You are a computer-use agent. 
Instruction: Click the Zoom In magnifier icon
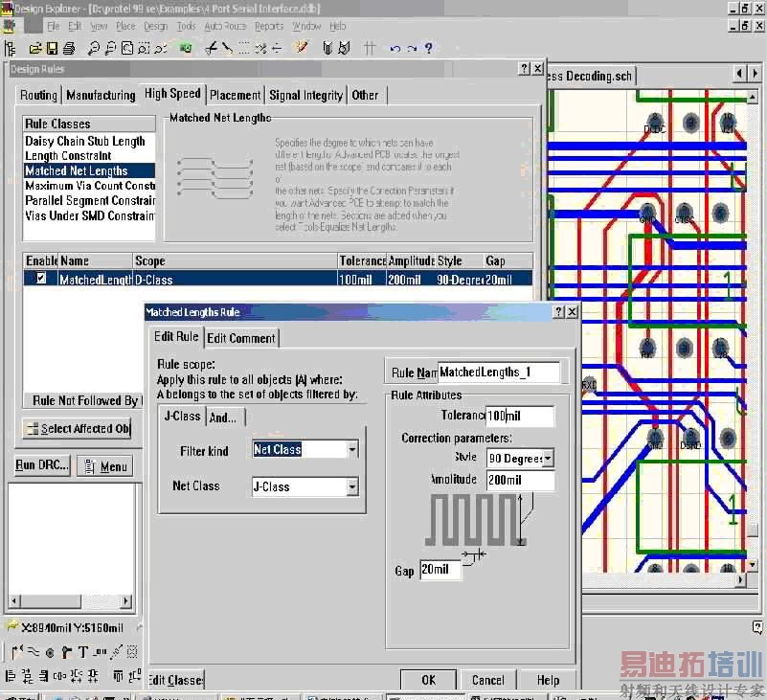click(x=95, y=48)
